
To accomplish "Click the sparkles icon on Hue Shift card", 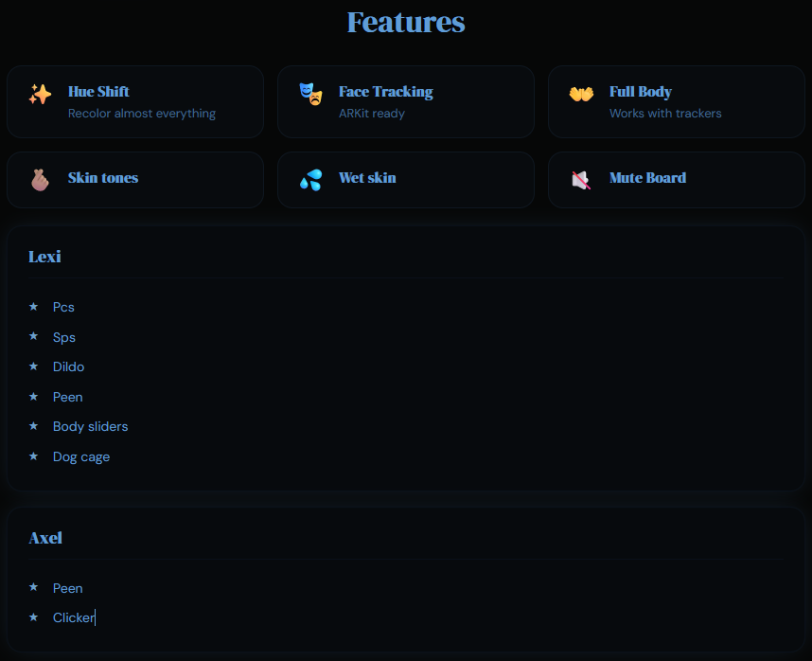I will point(40,95).
